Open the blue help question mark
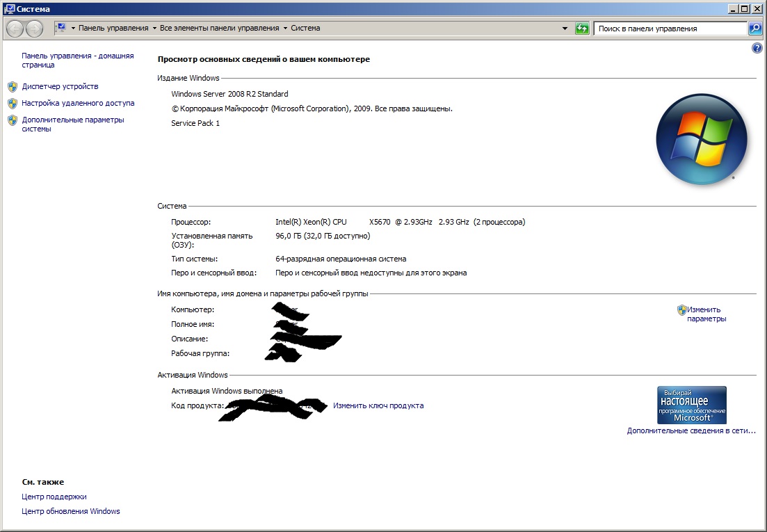 coord(757,48)
